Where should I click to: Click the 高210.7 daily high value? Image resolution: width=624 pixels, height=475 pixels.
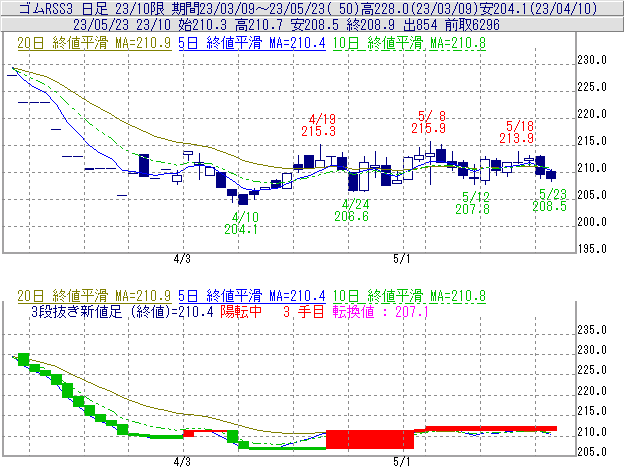click(259, 25)
